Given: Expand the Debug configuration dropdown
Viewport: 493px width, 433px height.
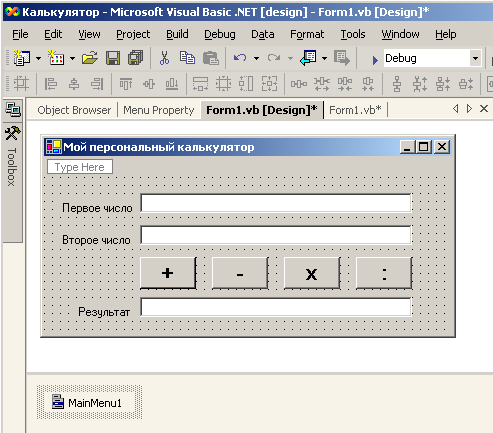Looking at the screenshot, I should (475, 58).
